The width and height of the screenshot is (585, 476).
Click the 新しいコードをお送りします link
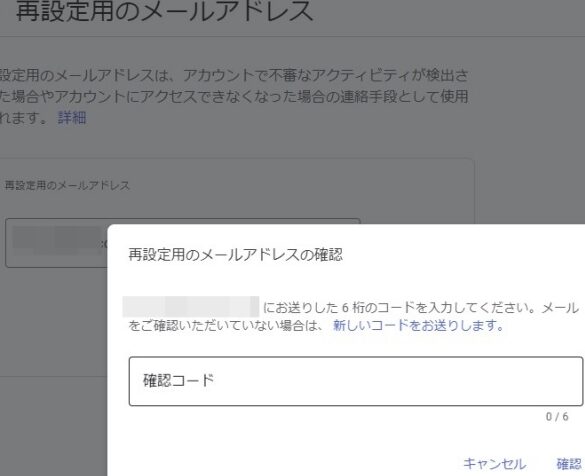[418, 325]
